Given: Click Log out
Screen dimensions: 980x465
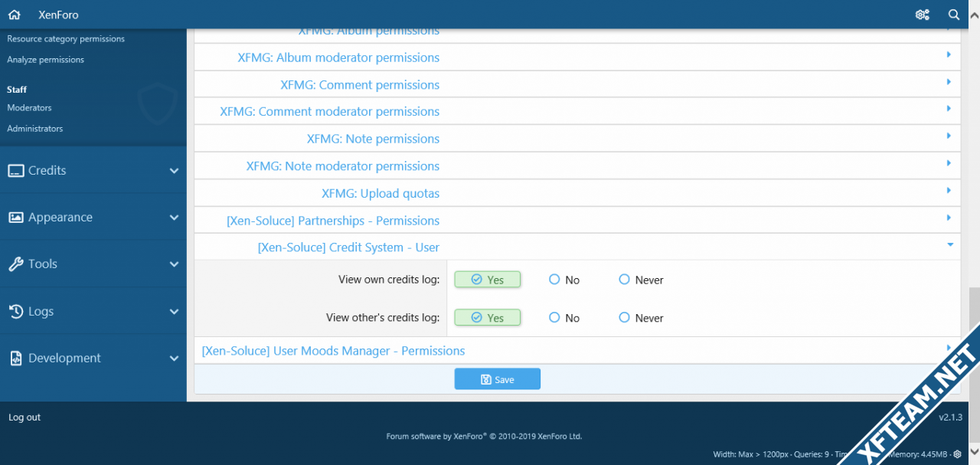Looking at the screenshot, I should pyautogui.click(x=24, y=418).
